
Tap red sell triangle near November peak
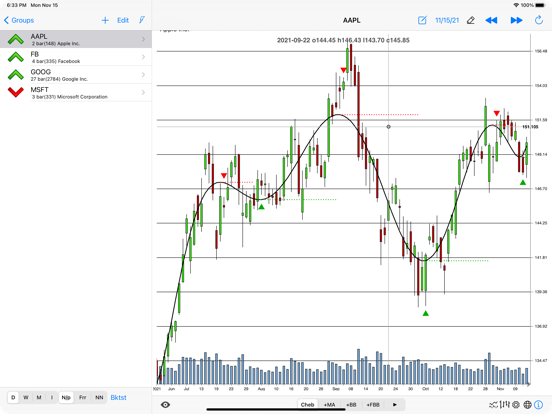point(496,113)
